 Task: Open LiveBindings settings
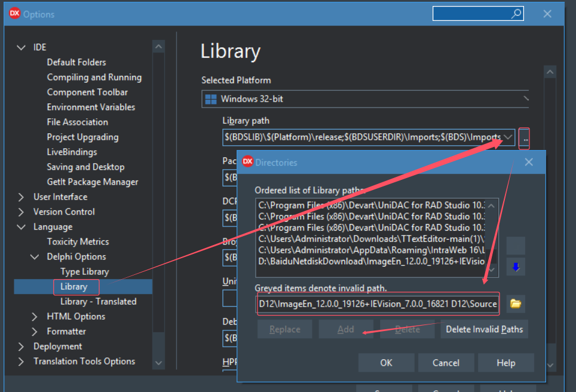[72, 152]
